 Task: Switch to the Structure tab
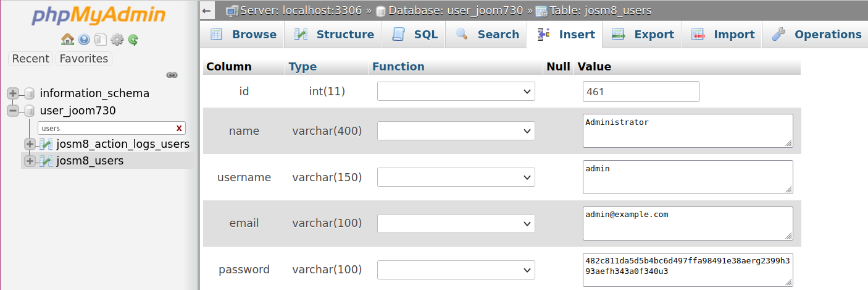point(334,35)
